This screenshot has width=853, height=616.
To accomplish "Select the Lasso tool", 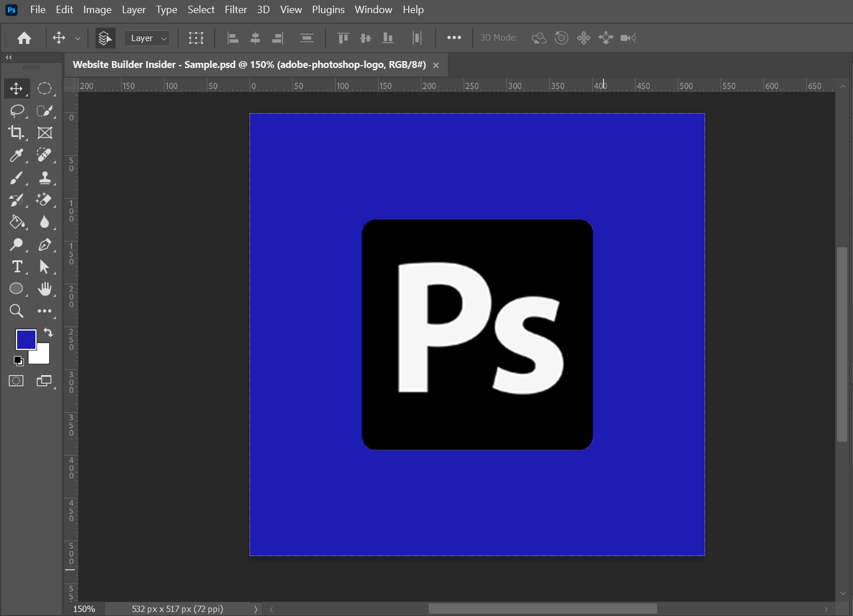I will tap(17, 110).
